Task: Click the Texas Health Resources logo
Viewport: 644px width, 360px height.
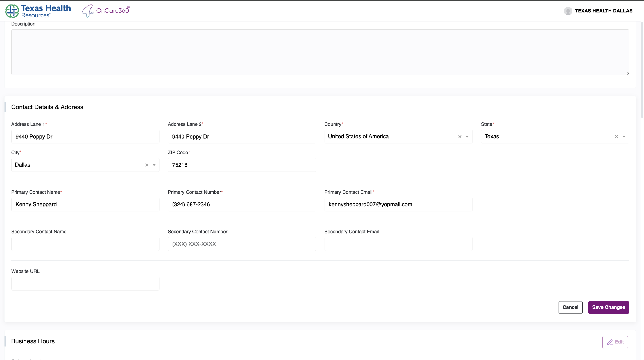Action: (x=38, y=11)
